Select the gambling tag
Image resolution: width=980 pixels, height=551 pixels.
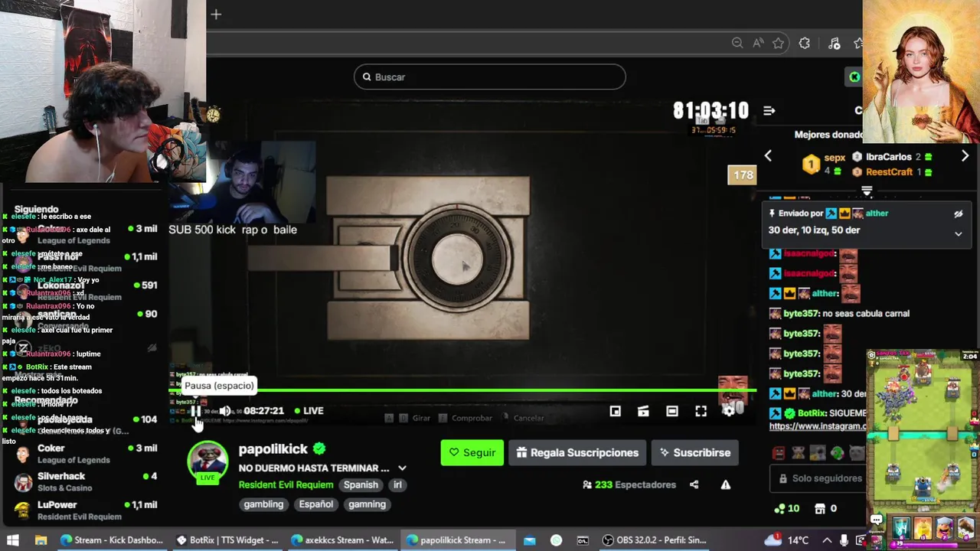[263, 504]
